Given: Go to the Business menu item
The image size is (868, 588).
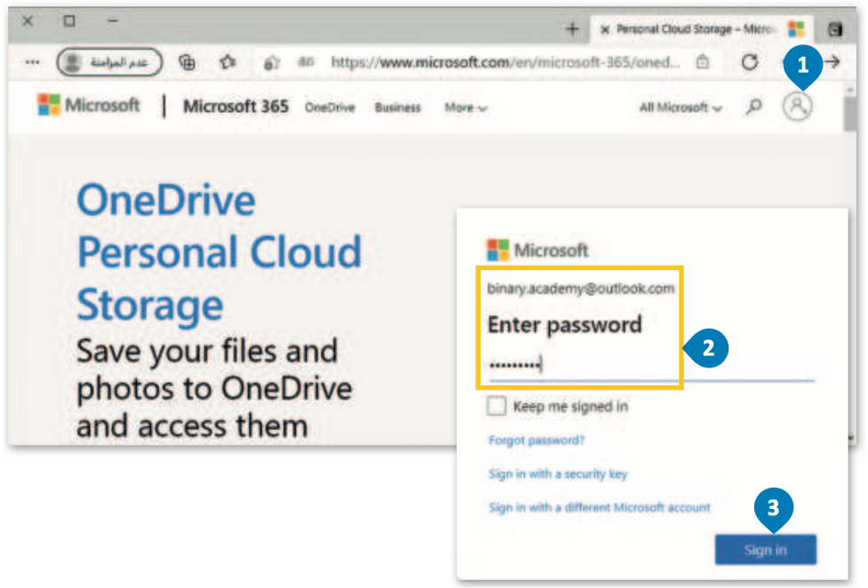Looking at the screenshot, I should (397, 107).
